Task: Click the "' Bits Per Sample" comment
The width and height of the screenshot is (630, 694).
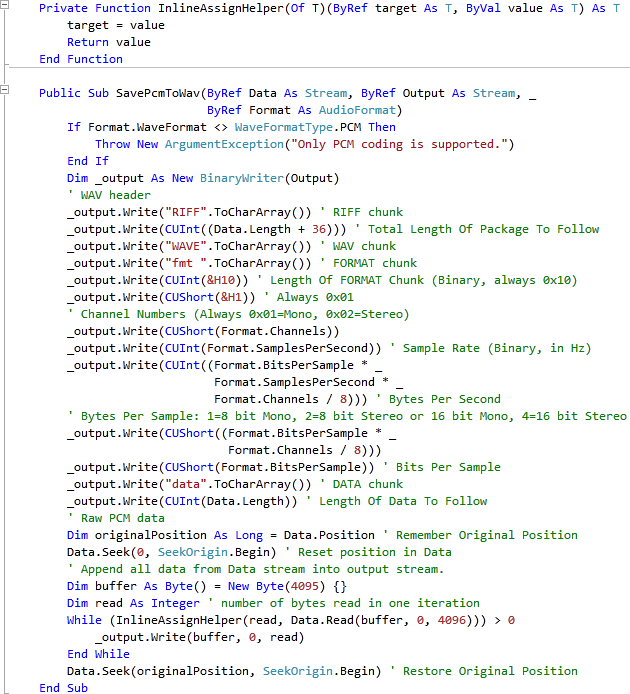Action: 441,467
